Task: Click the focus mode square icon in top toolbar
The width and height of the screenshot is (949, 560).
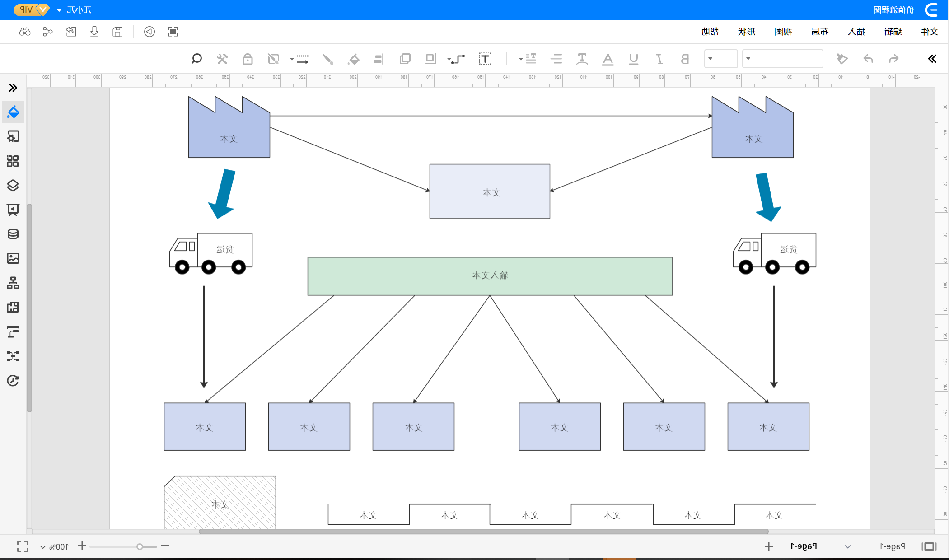Action: pyautogui.click(x=173, y=32)
